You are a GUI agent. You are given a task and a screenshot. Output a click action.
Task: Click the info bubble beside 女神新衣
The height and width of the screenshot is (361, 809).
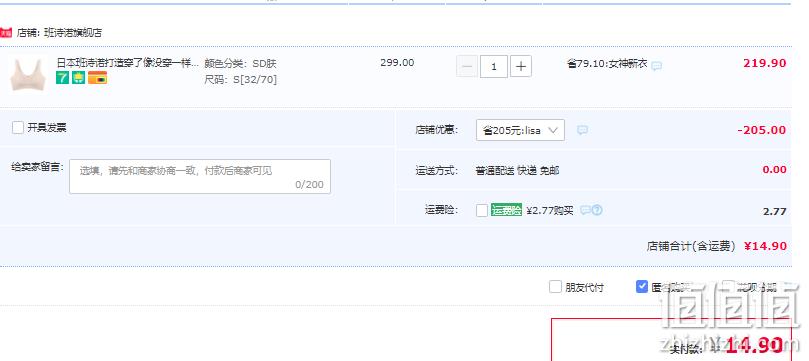click(656, 66)
